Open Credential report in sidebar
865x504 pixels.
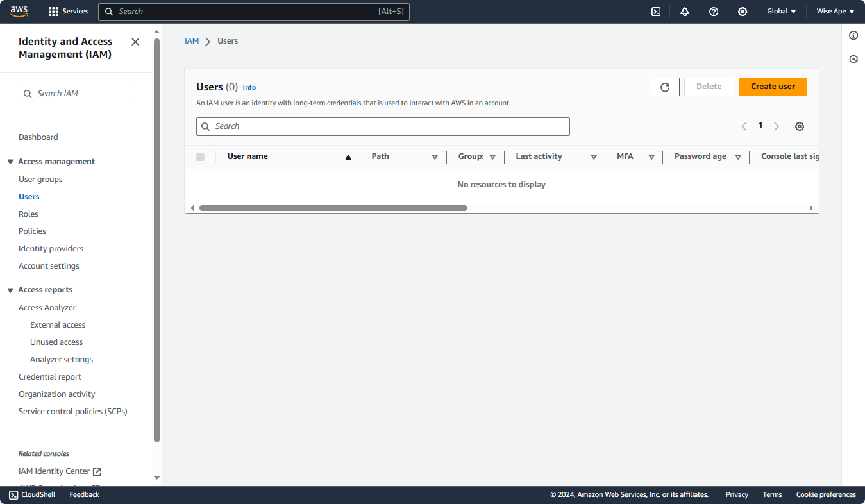[x=50, y=377]
